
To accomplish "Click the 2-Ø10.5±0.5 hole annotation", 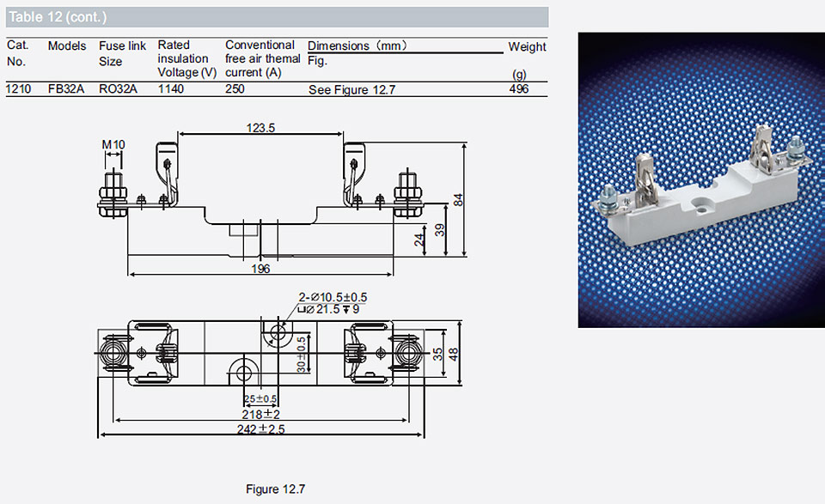I will [x=333, y=297].
